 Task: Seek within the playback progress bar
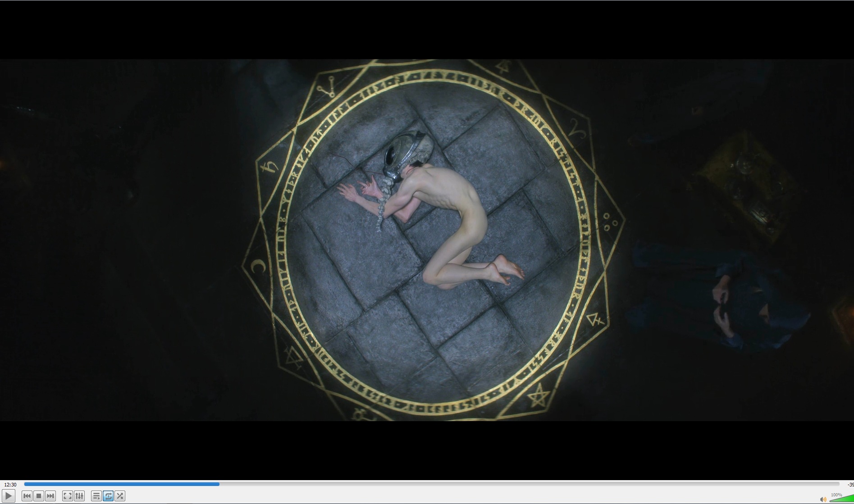[432, 484]
